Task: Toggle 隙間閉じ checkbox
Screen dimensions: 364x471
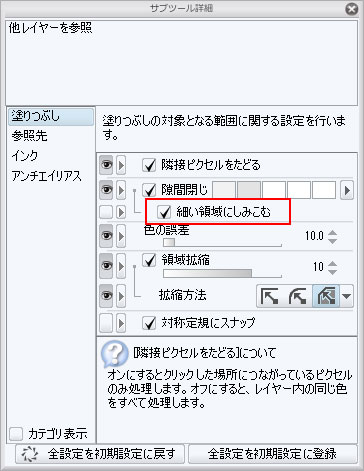Action: tap(149, 190)
